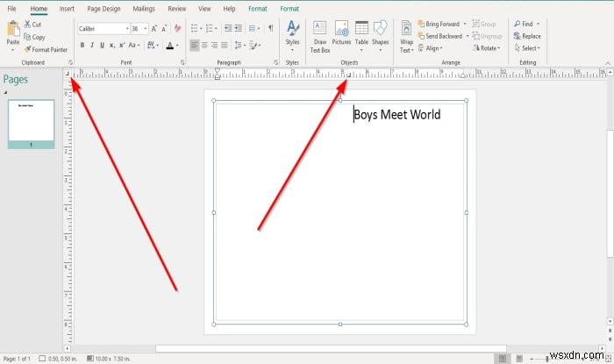Cut the selected text
Image resolution: width=614 pixels, height=364 pixels.
[x=32, y=25]
